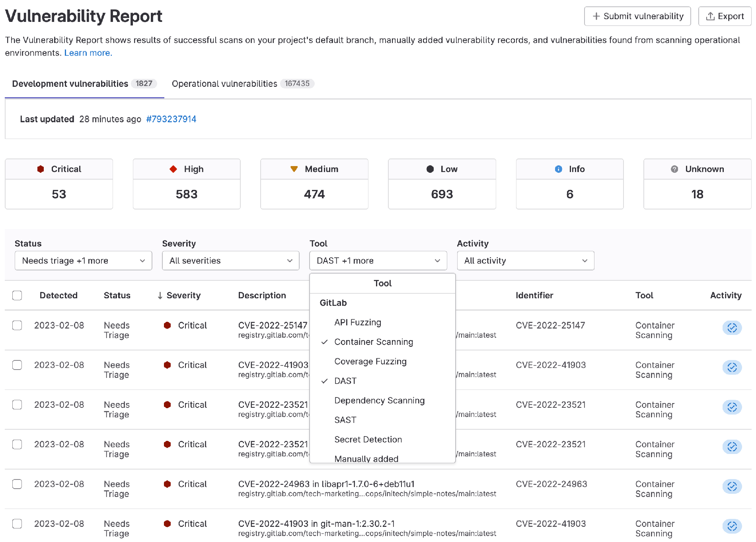This screenshot has height=542, width=756.
Task: Open the All activity dropdown
Action: pyautogui.click(x=525, y=260)
